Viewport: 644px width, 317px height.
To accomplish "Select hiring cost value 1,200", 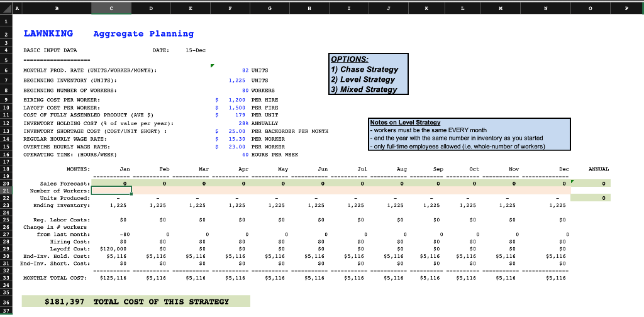I will (238, 100).
